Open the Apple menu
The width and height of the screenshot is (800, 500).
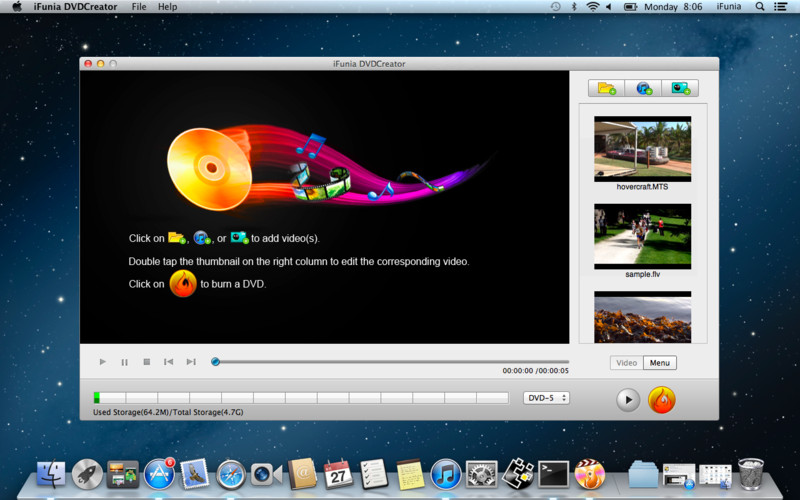click(x=17, y=7)
